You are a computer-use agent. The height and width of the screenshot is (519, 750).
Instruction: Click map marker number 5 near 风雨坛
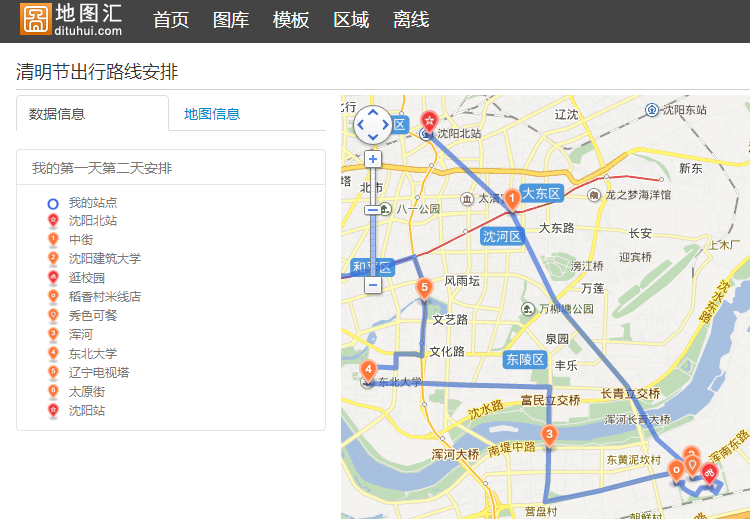pos(424,288)
